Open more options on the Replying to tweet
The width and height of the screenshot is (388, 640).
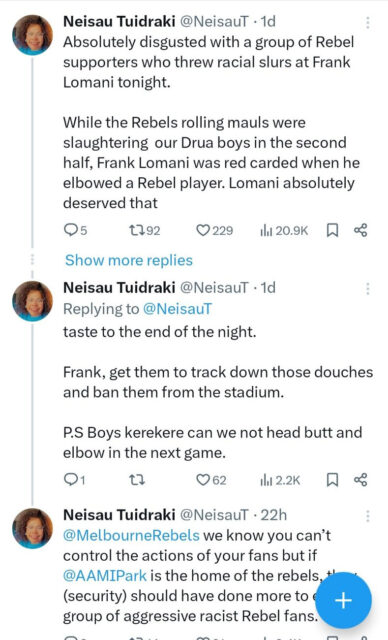[368, 289]
